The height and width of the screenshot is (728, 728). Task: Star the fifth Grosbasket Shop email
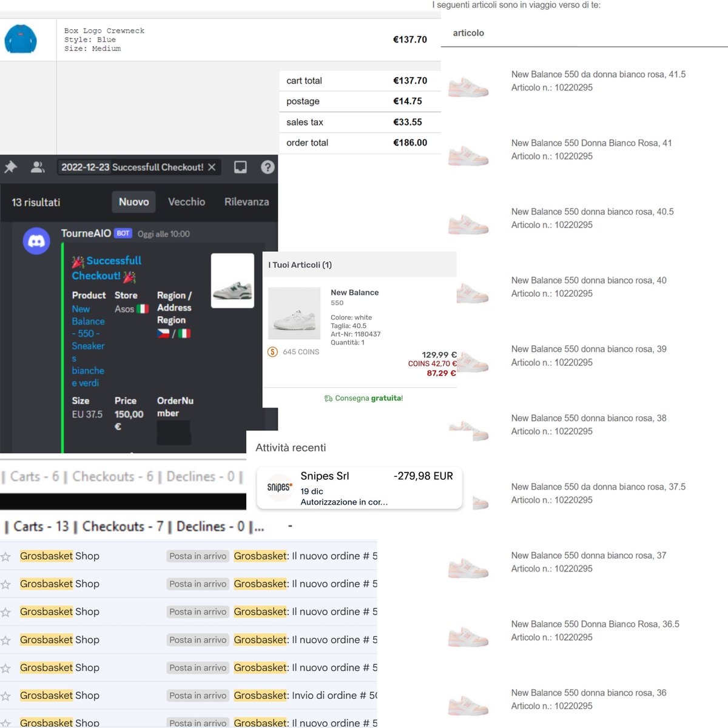[6, 668]
